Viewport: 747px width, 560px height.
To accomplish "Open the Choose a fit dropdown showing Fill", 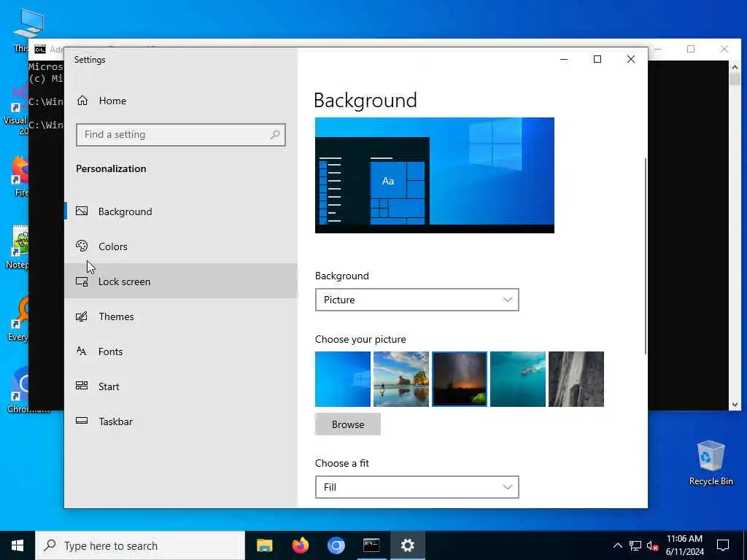I will [417, 487].
